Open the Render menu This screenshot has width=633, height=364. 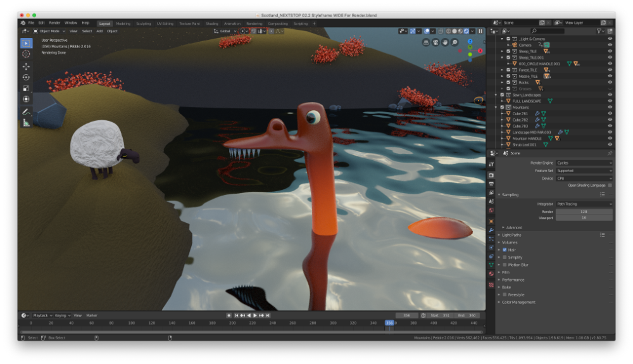tap(55, 23)
